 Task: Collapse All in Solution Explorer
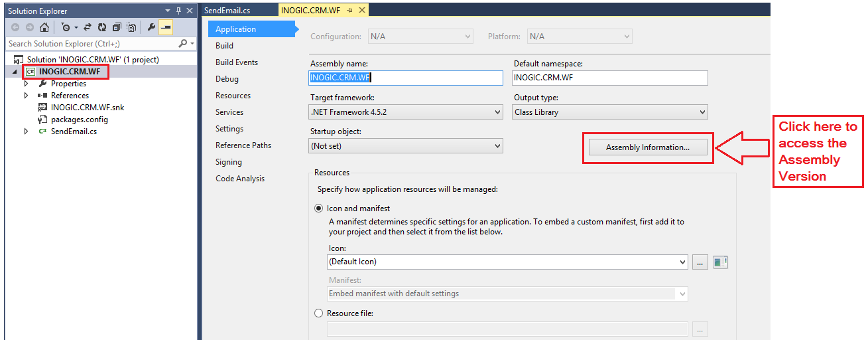pos(117,27)
